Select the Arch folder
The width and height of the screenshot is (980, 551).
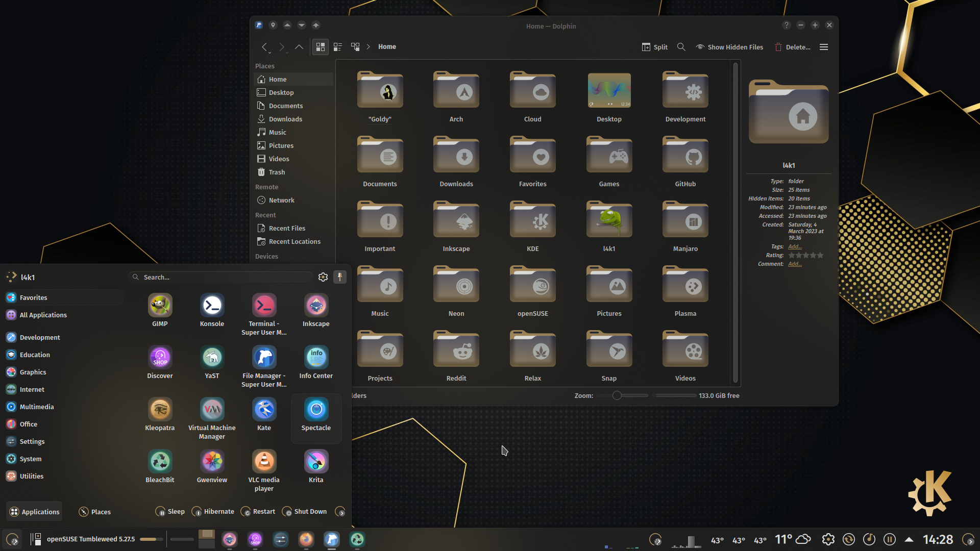click(456, 97)
